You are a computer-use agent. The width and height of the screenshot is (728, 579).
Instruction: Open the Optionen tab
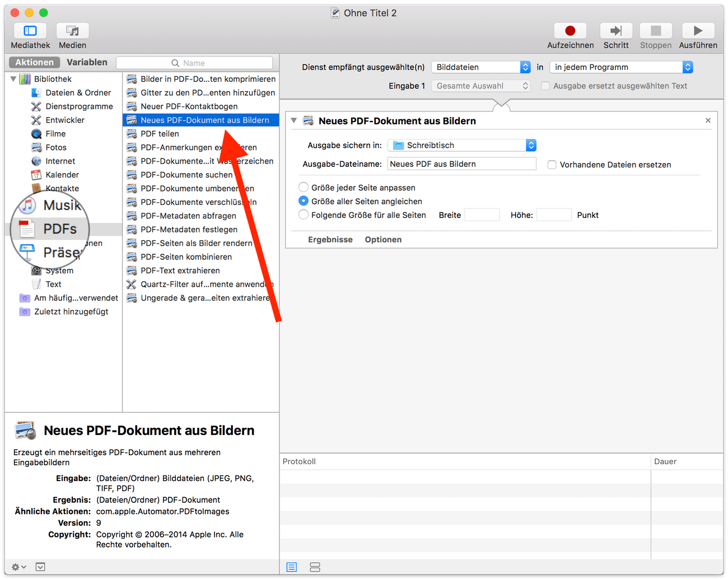383,240
